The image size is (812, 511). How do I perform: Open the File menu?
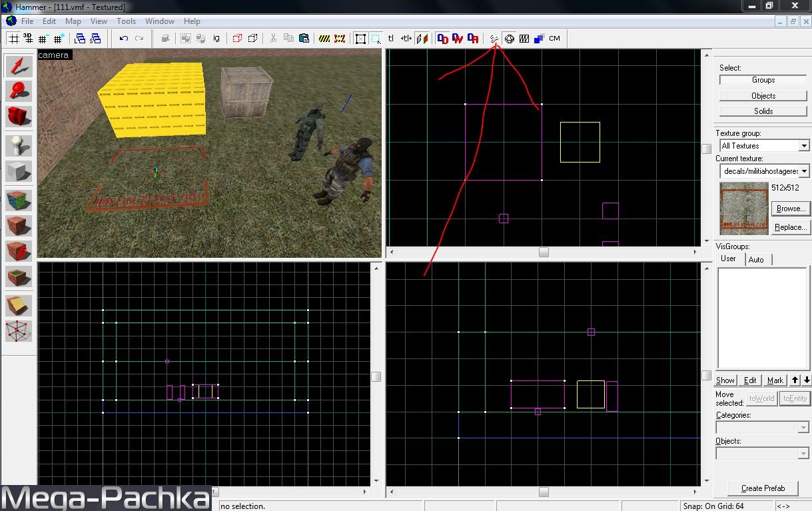coord(27,21)
